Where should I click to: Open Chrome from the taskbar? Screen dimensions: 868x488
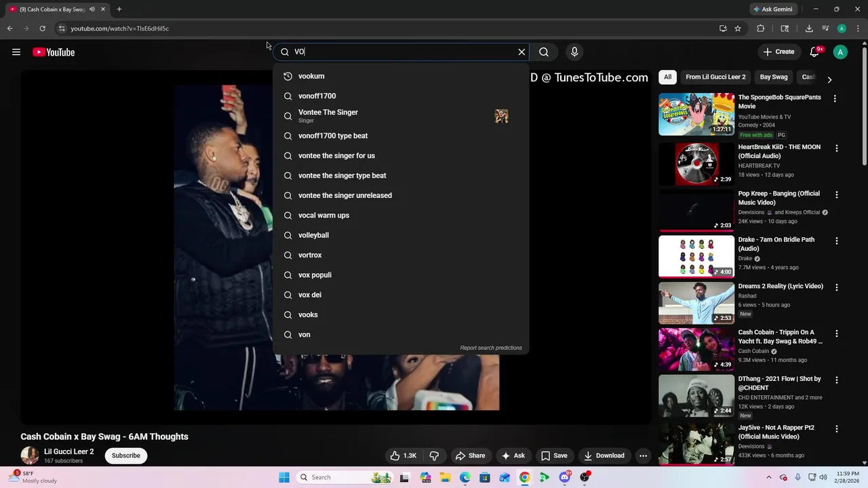[x=524, y=477]
